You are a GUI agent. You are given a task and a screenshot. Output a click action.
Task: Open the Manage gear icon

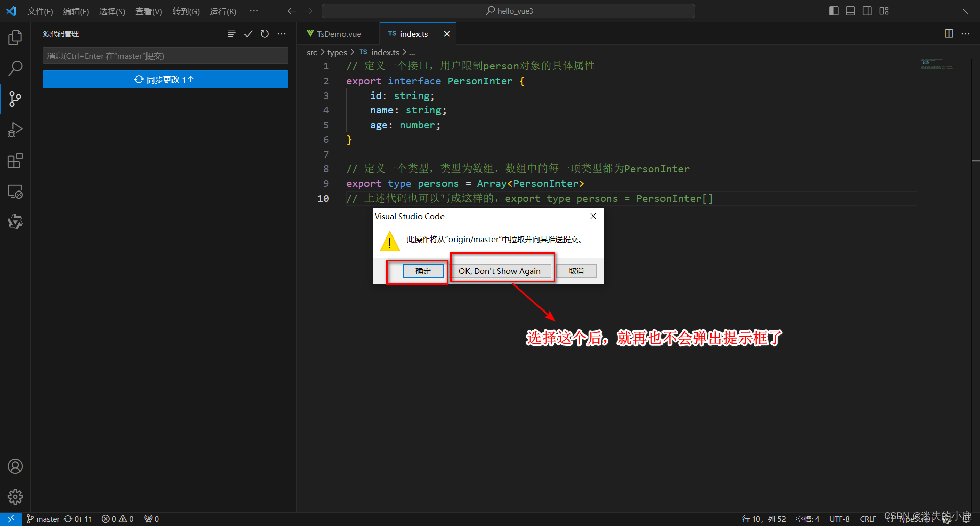15,497
